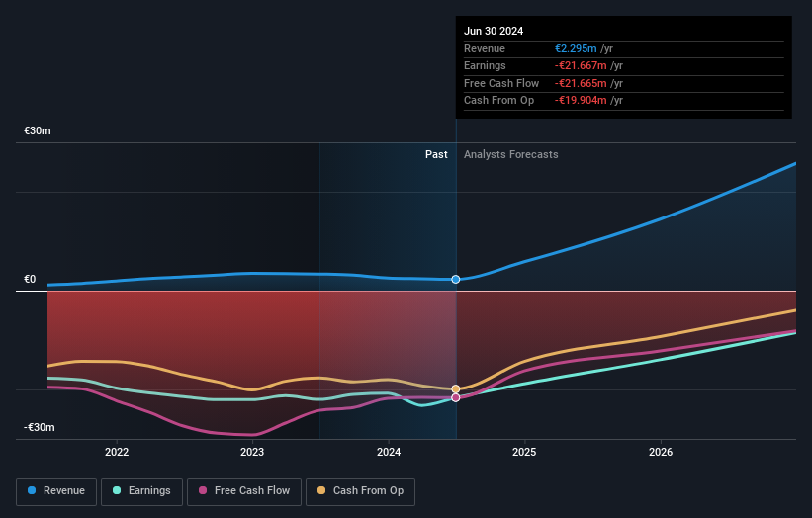This screenshot has width=812, height=518.
Task: Click the Analysts Forecasts label
Action: (x=511, y=154)
